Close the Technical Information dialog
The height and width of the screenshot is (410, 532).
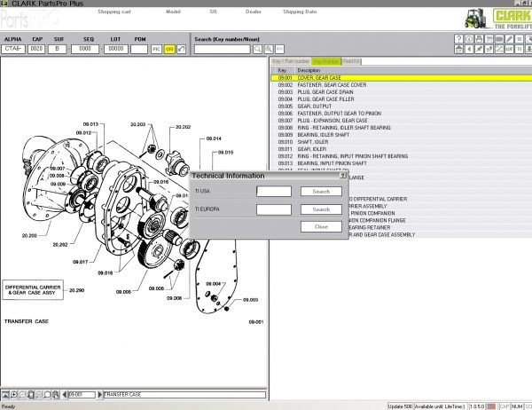tap(321, 227)
